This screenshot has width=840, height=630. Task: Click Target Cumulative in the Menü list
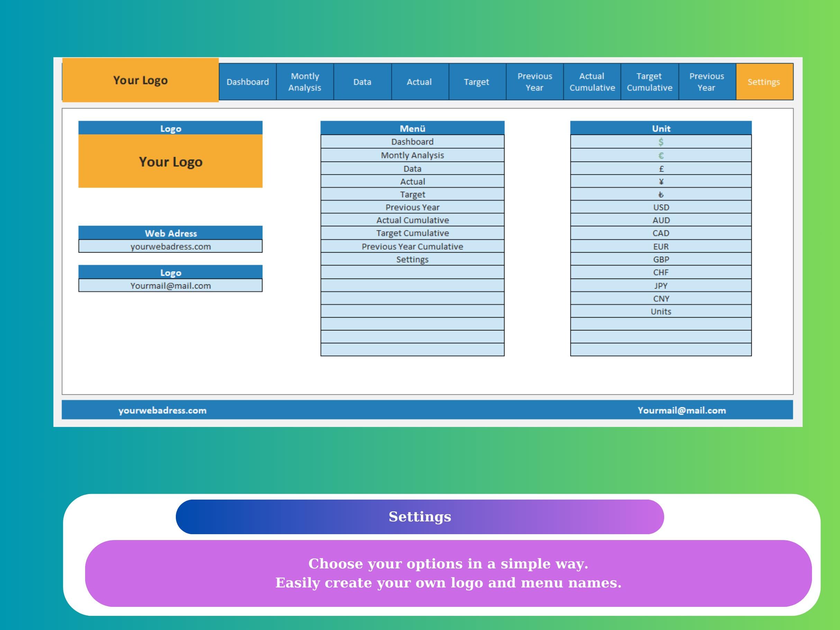(413, 233)
